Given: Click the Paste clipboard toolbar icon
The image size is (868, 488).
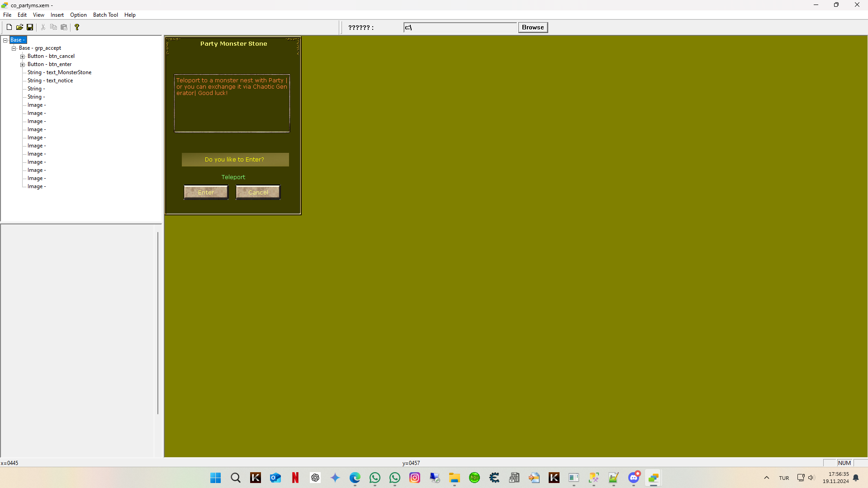Looking at the screenshot, I should point(64,27).
